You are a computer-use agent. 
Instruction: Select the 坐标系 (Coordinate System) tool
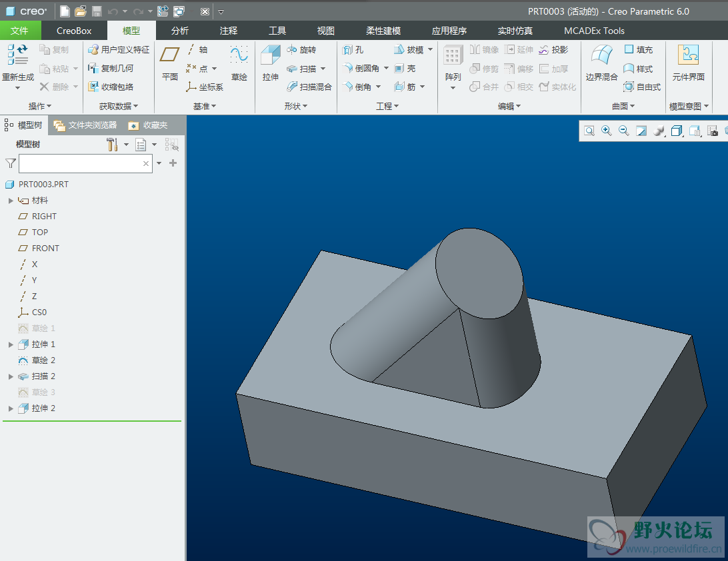point(205,87)
